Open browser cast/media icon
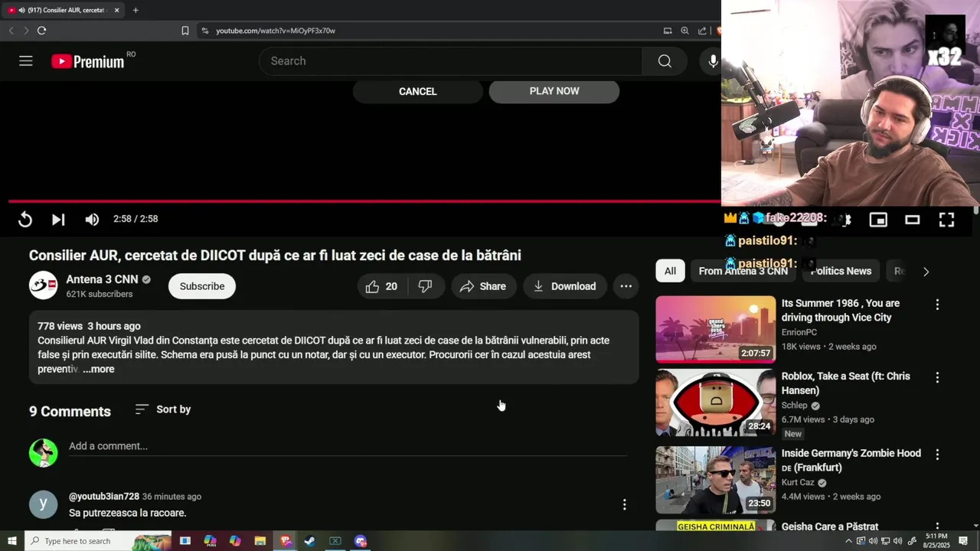Image resolution: width=980 pixels, height=551 pixels. [668, 31]
